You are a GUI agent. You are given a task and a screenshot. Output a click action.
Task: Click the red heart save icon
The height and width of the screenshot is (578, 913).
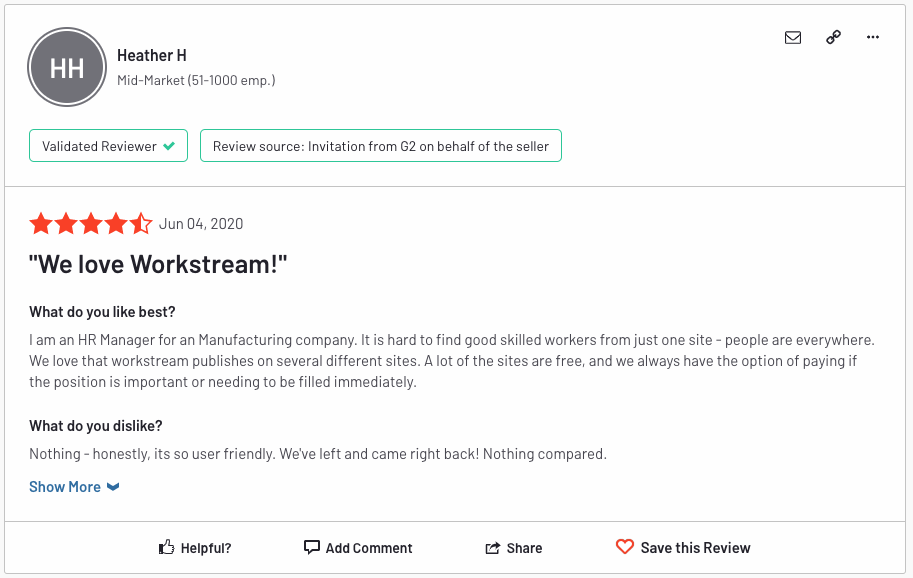(625, 547)
